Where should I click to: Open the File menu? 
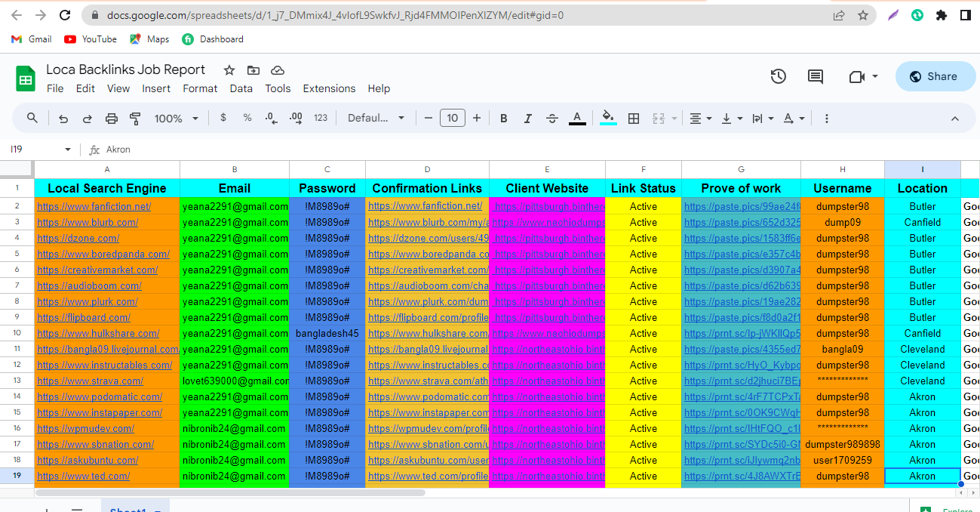(x=55, y=88)
